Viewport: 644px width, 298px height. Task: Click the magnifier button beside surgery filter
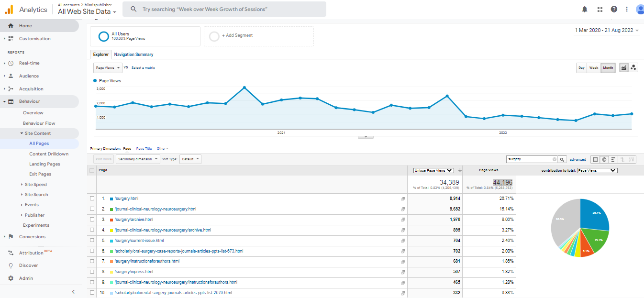[x=563, y=159]
